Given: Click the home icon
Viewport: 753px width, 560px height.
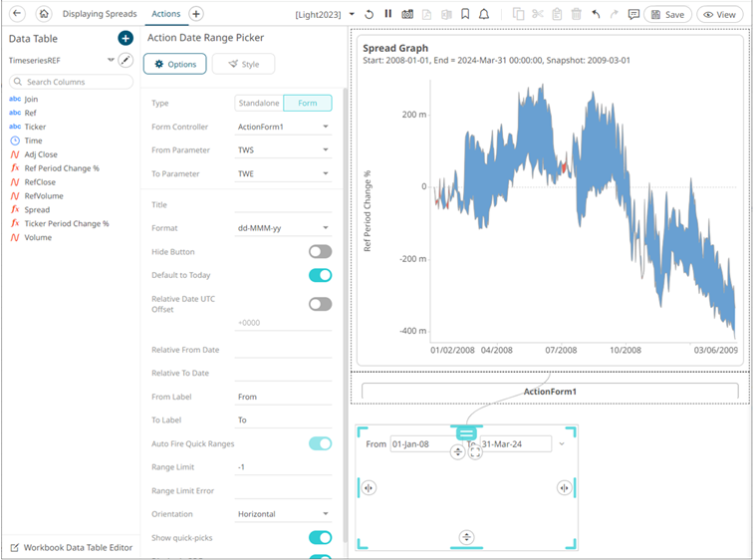Looking at the screenshot, I should pyautogui.click(x=43, y=14).
